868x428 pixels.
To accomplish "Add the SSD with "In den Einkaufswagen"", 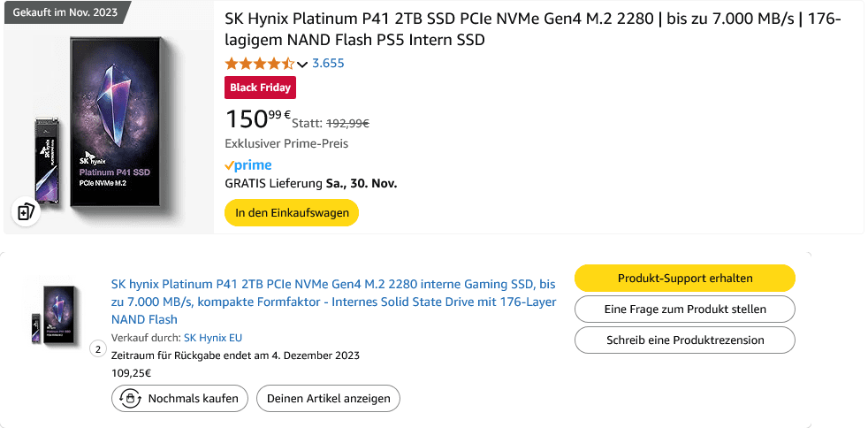I will [292, 213].
